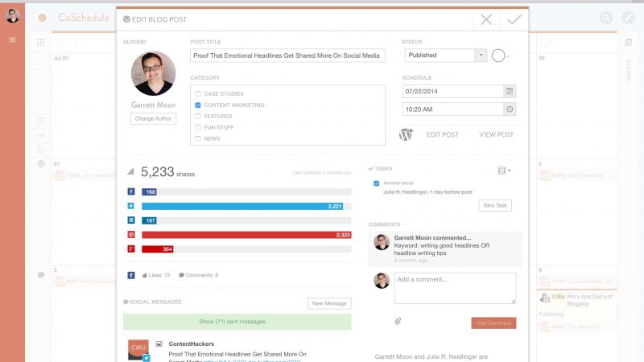Click the checkmark save icon in dialog header

[513, 20]
